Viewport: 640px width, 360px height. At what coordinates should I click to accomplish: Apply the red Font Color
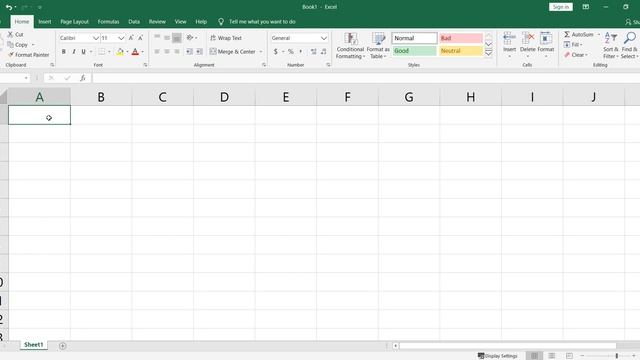click(x=135, y=52)
